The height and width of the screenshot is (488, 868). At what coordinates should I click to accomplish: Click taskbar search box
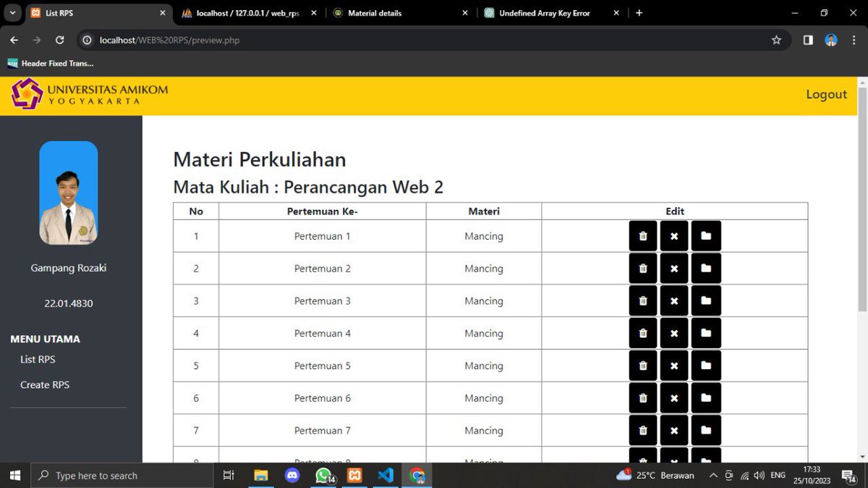(122, 475)
